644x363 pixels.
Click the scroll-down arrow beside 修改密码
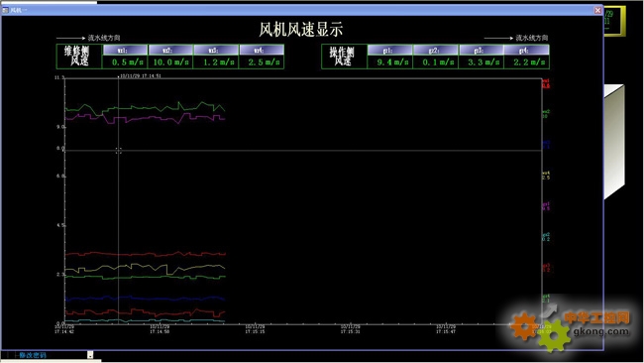point(90,355)
